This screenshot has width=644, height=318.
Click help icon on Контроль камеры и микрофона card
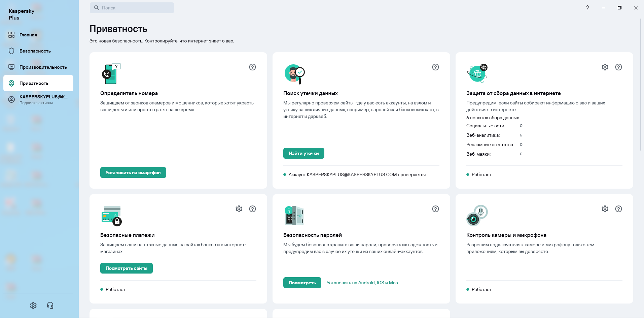coord(618,209)
